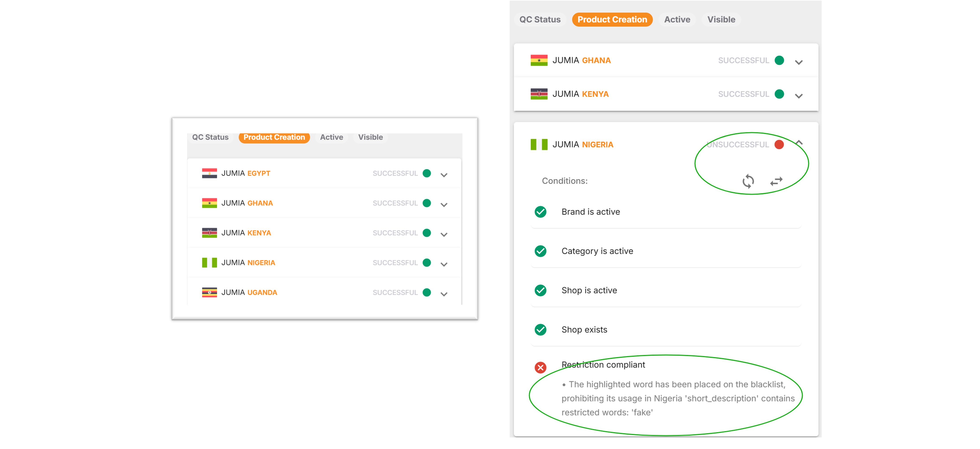Viewport: 980px width, 449px height.
Task: Click green check icon next to Category is active
Action: pyautogui.click(x=540, y=251)
